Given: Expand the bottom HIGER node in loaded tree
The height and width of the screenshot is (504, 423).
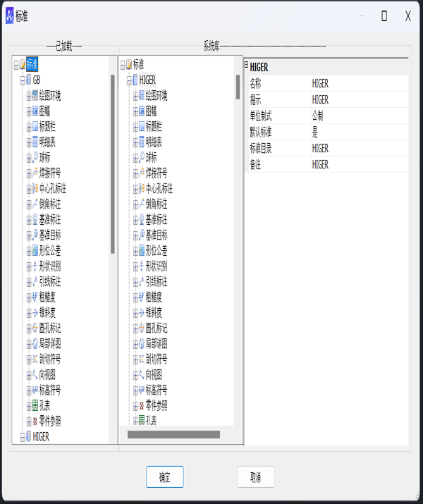Looking at the screenshot, I should click(x=23, y=437).
